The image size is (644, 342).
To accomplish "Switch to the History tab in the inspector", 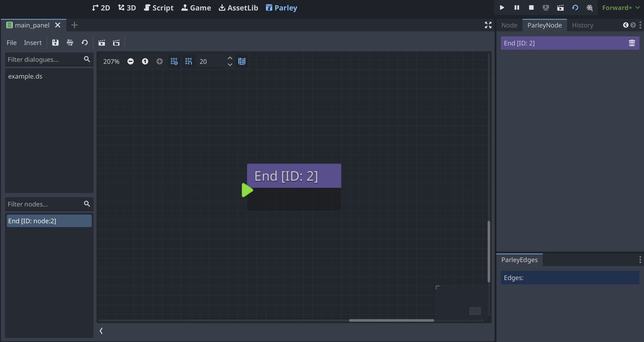I will (582, 25).
